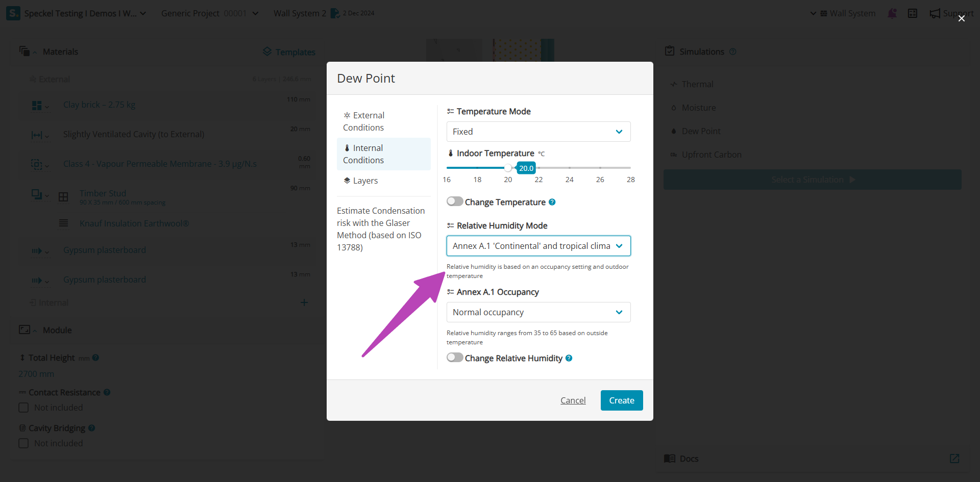Open the Docs external link icon
This screenshot has height=482, width=980.
point(954,459)
